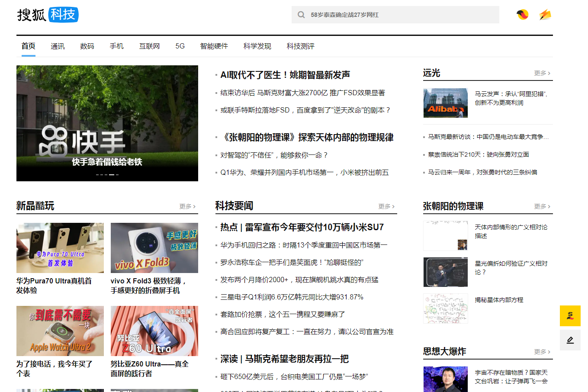Expand 更多 in the 新品酷玩 section

(187, 206)
